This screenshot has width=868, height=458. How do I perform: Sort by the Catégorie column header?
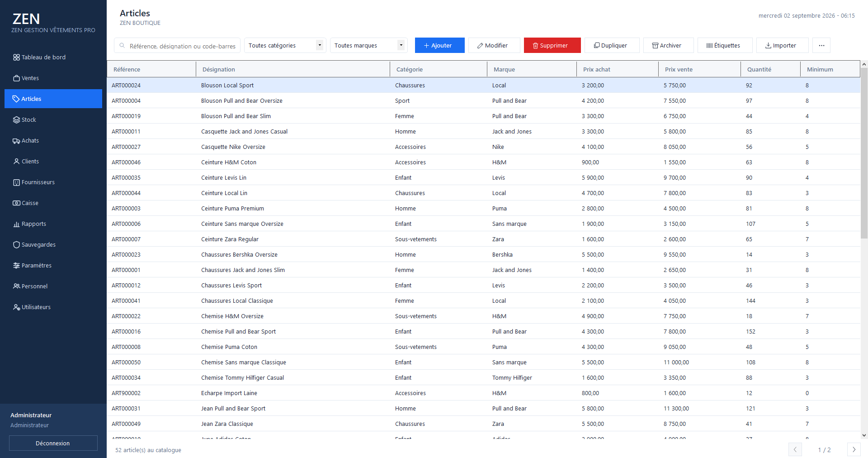pos(439,69)
